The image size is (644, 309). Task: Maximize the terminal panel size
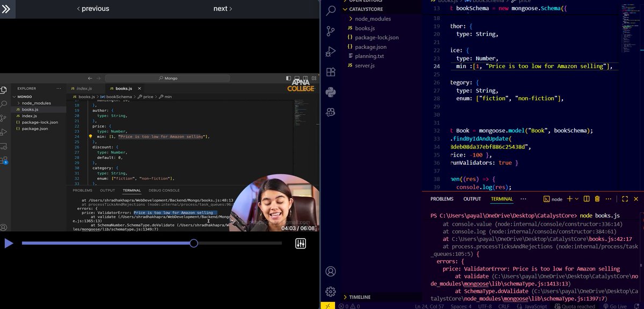(625, 199)
